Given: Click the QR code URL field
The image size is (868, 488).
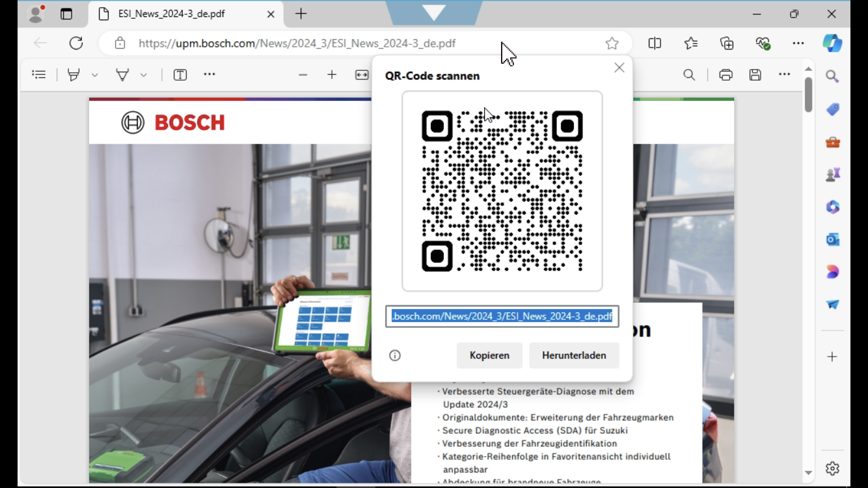Looking at the screenshot, I should (502, 316).
